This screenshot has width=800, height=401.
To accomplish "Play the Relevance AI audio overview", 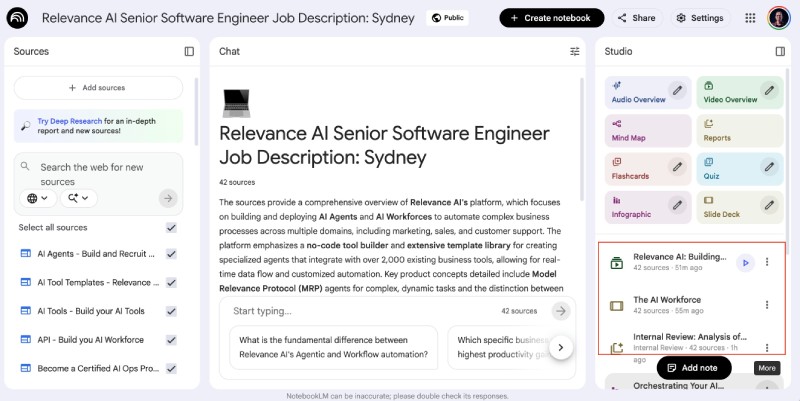I will pos(745,263).
